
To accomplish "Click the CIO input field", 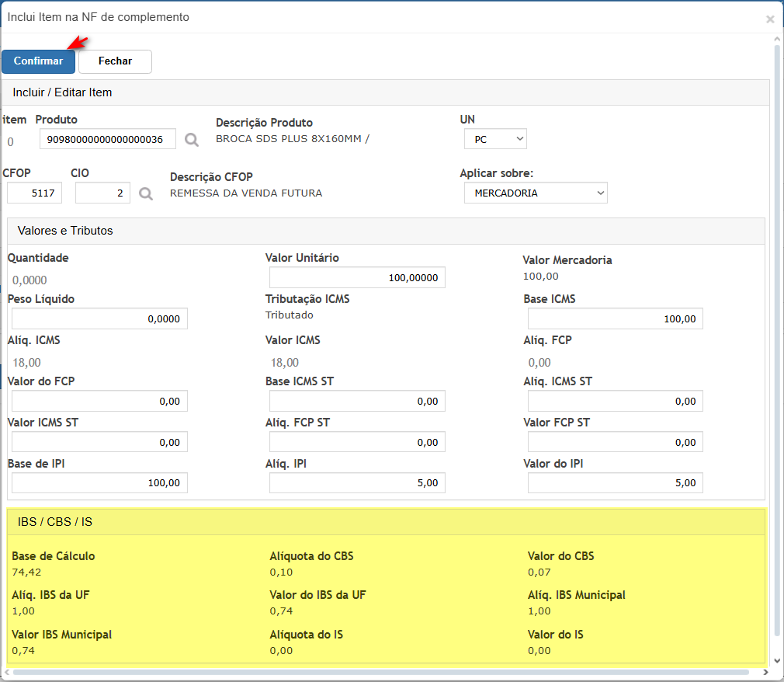I will click(102, 193).
